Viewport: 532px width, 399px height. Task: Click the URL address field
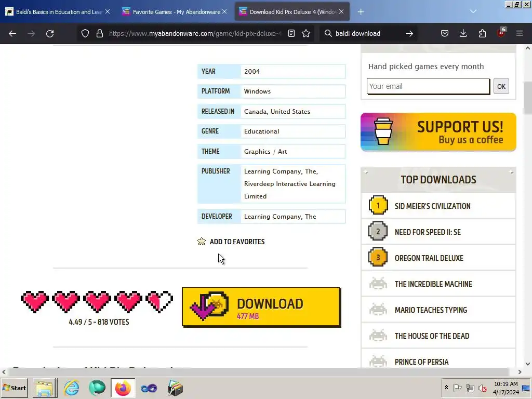(x=195, y=33)
